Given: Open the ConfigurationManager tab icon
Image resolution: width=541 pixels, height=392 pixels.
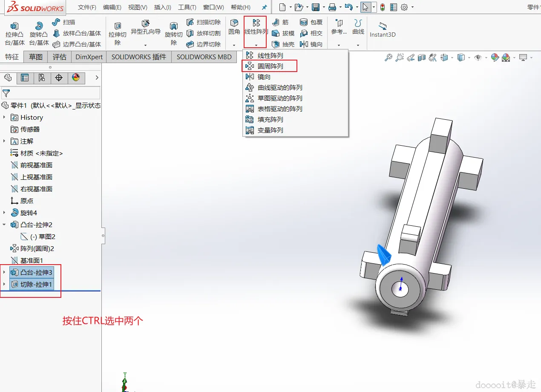Looking at the screenshot, I should tap(42, 78).
